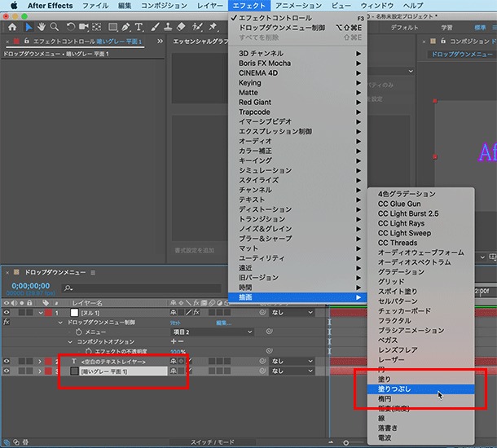Click the スイッチ / モード toggle button
Image resolution: width=497 pixels, height=448 pixels.
pos(213,442)
